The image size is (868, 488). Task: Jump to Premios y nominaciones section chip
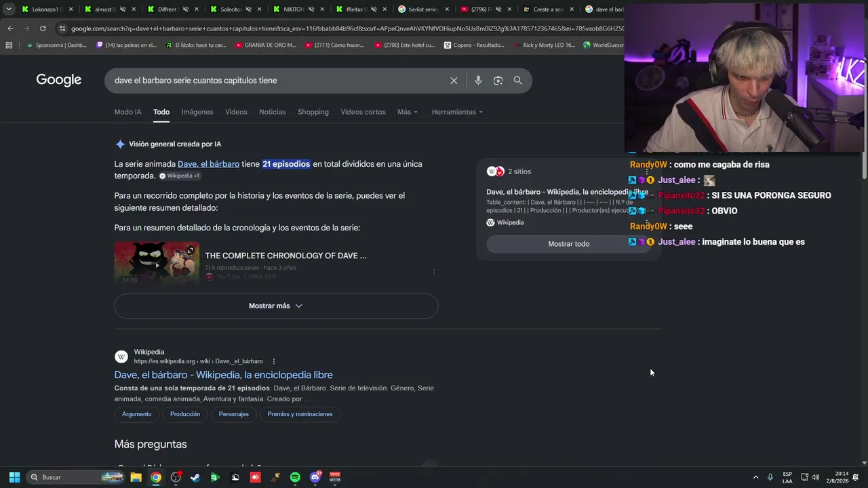300,414
